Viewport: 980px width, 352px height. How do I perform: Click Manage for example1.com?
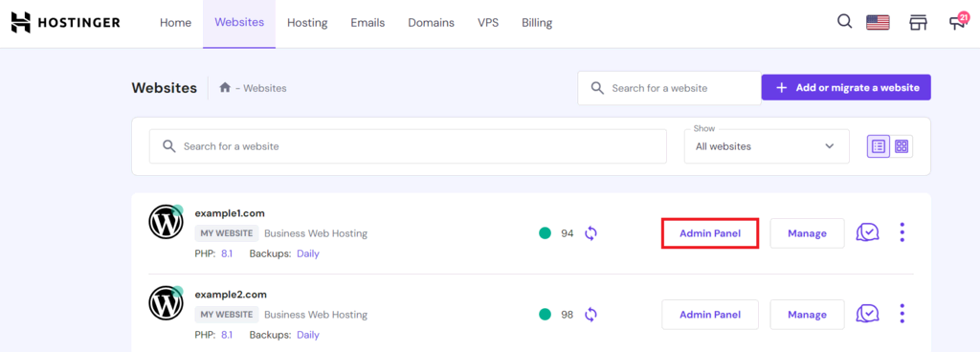tap(807, 233)
